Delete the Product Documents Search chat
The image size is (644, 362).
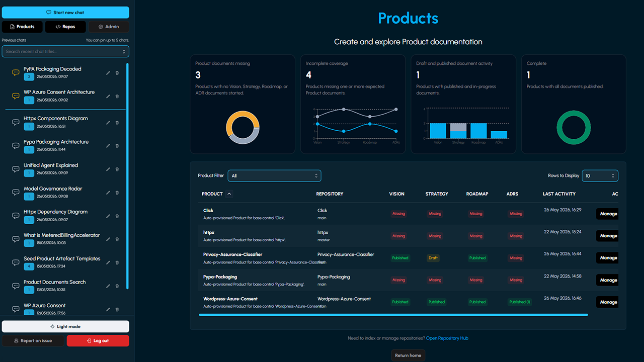[117, 286]
